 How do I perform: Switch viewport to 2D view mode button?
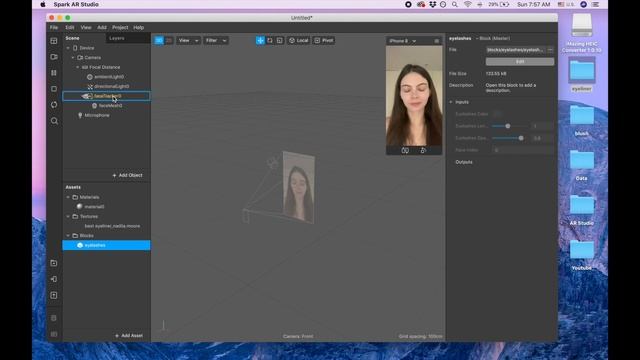coord(169,40)
